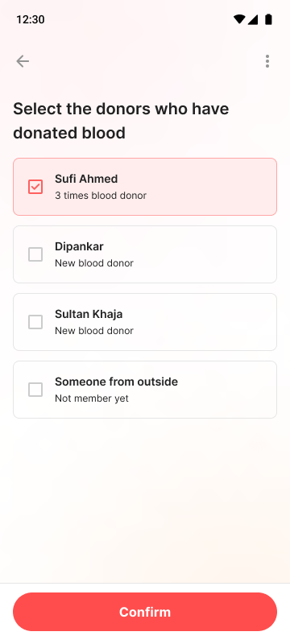Tick the Dipankar checkbox
Image resolution: width=290 pixels, height=644 pixels.
pos(35,254)
